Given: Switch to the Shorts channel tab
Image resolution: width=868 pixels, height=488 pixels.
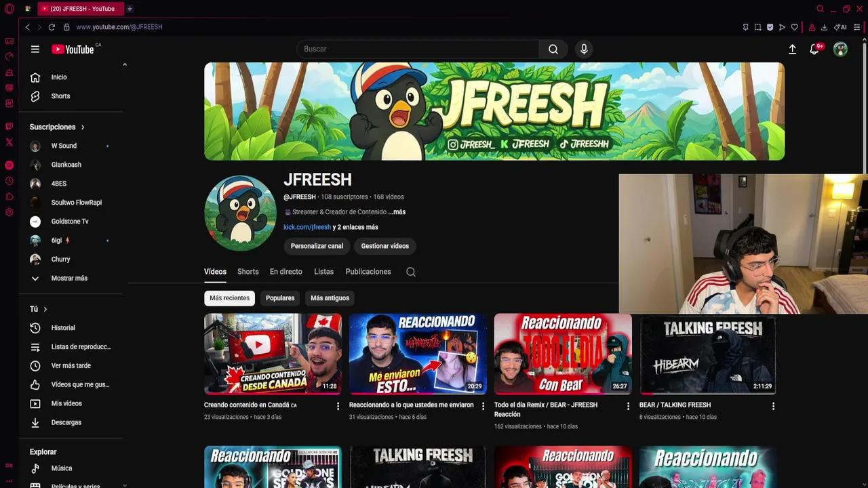Looking at the screenshot, I should click(x=248, y=272).
